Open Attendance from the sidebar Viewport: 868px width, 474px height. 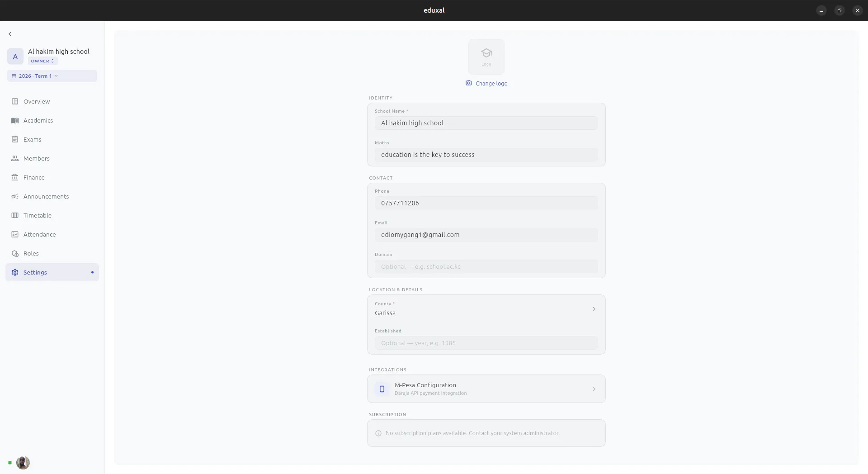coord(38,234)
